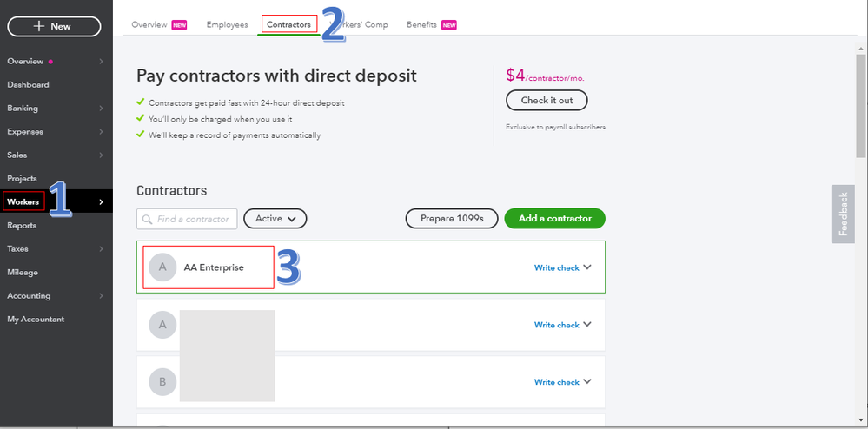This screenshot has width=868, height=429.
Task: Switch to the top Overview tab
Action: pos(149,25)
